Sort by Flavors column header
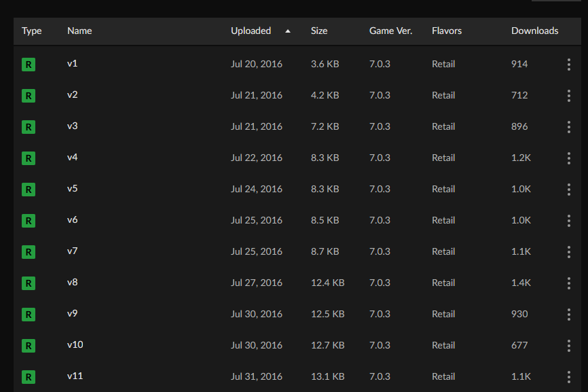Screen dimensions: 588x392 [x=447, y=31]
